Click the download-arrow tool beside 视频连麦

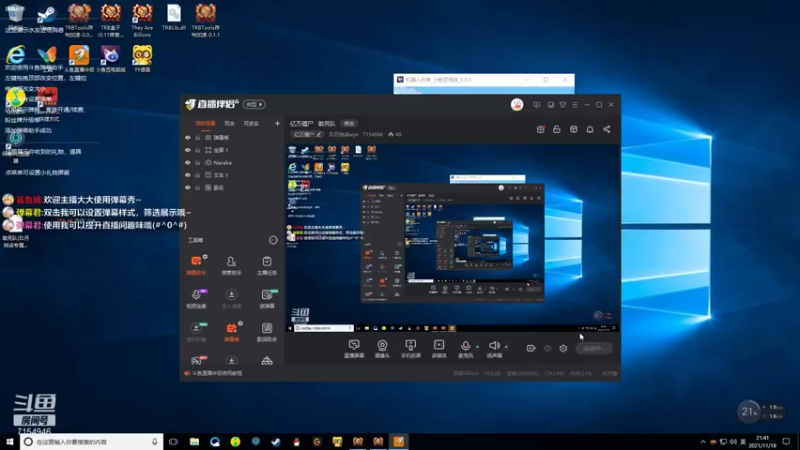point(231,298)
